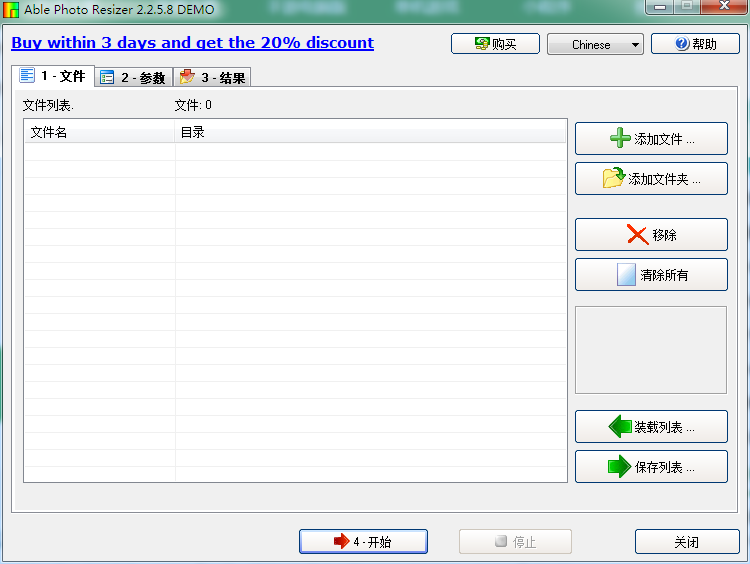Click the red arrow icon on 4 - 开始

pos(342,541)
